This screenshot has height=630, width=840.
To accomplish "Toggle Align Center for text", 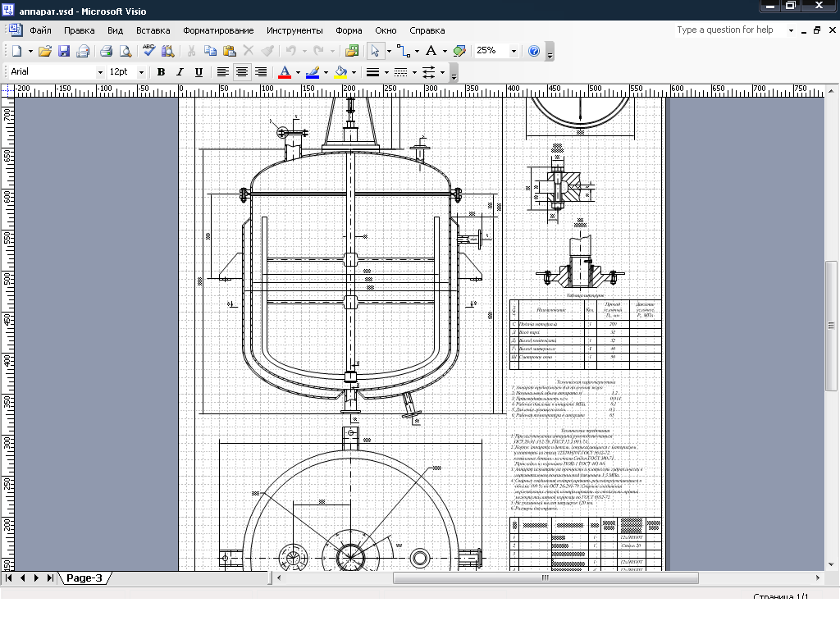I will (x=242, y=72).
